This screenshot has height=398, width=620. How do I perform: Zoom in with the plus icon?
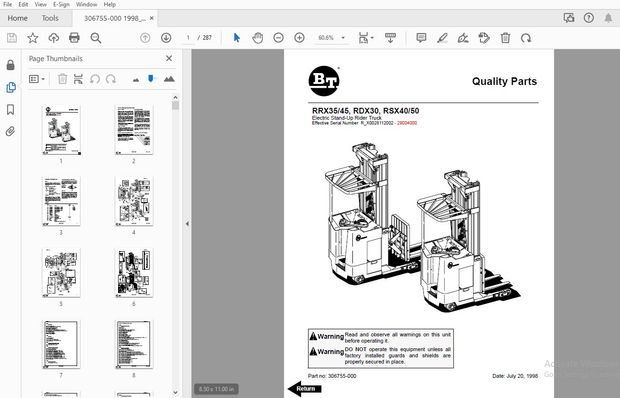click(299, 38)
